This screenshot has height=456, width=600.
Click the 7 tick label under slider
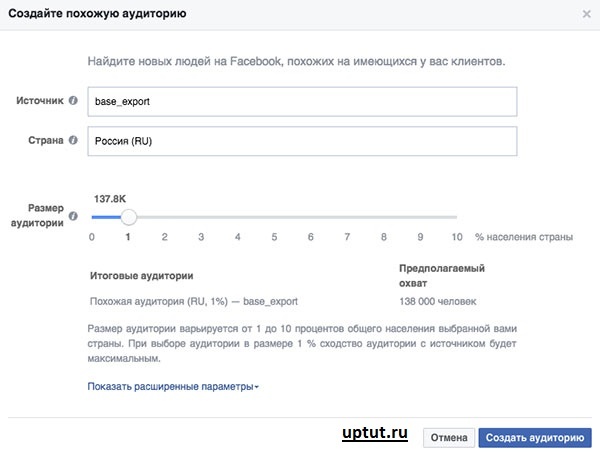pyautogui.click(x=347, y=237)
